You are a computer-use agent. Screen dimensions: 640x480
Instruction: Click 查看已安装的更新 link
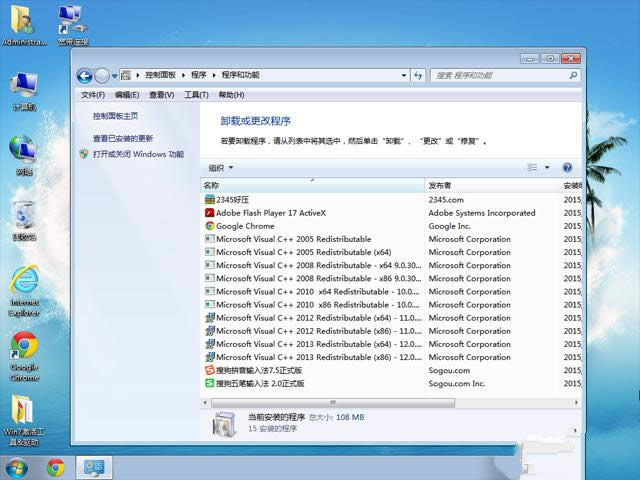(123, 138)
